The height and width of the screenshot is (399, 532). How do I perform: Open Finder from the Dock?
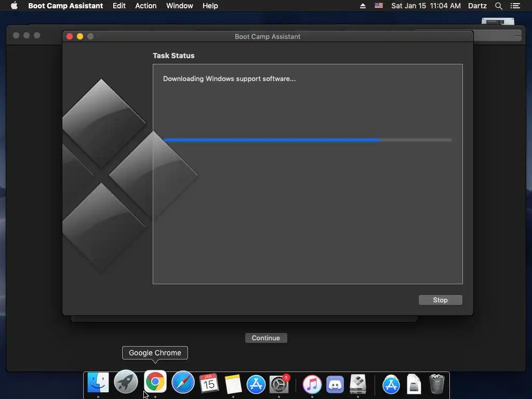(x=98, y=383)
